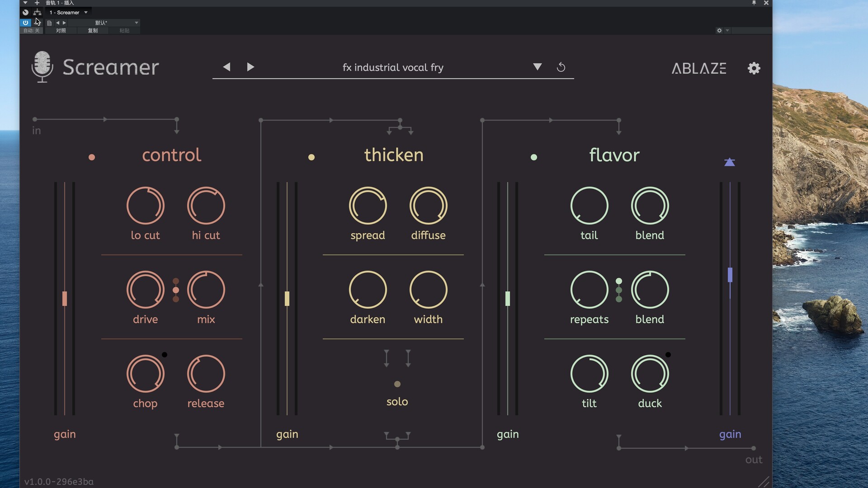Click the hi cut knob
This screenshot has height=488, width=868.
click(x=206, y=206)
